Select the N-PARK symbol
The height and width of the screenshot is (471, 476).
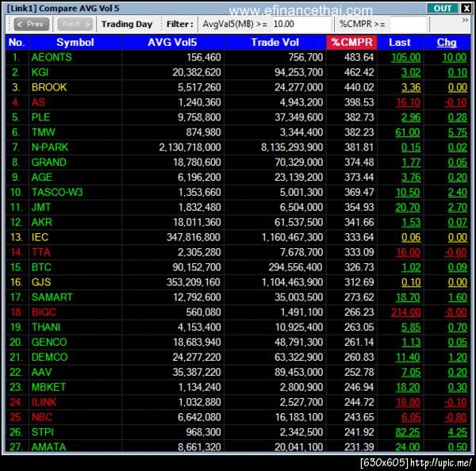tap(50, 147)
